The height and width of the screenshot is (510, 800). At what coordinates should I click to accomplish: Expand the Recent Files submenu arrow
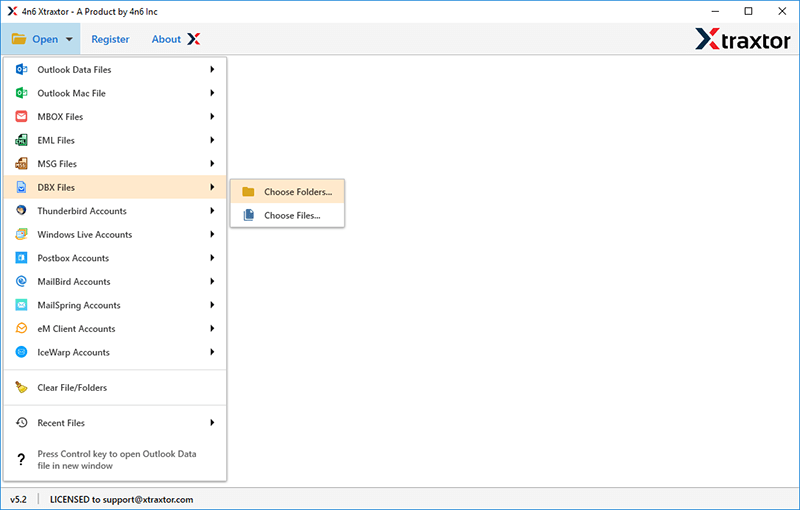coord(212,423)
